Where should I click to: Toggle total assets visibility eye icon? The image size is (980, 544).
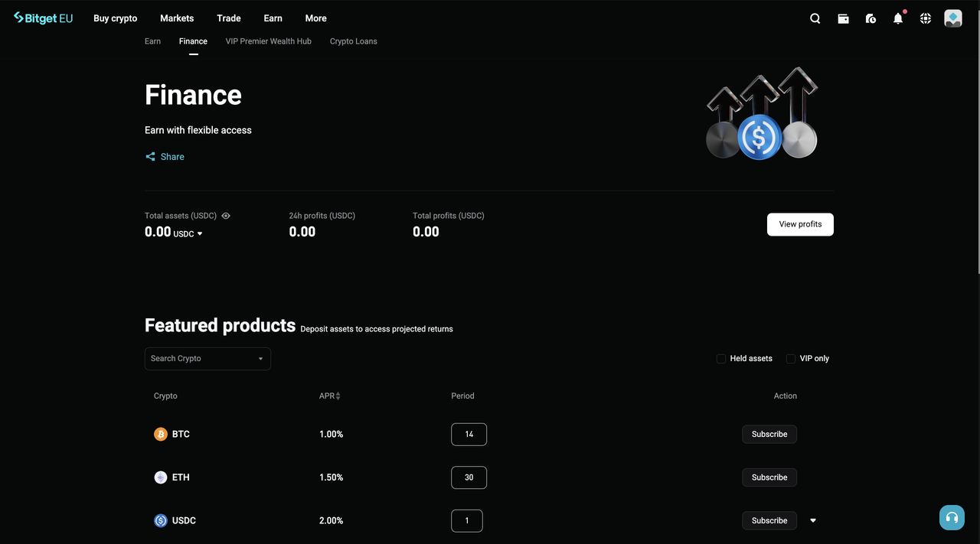click(226, 216)
